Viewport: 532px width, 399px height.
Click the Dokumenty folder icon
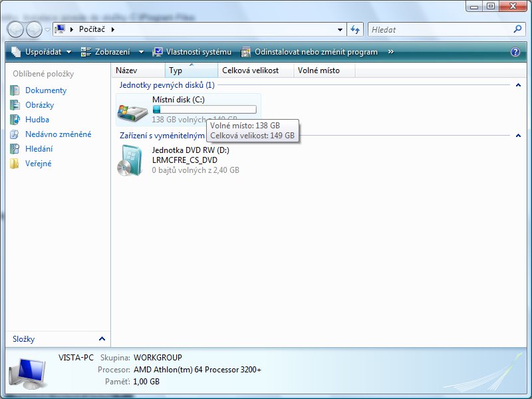point(15,90)
